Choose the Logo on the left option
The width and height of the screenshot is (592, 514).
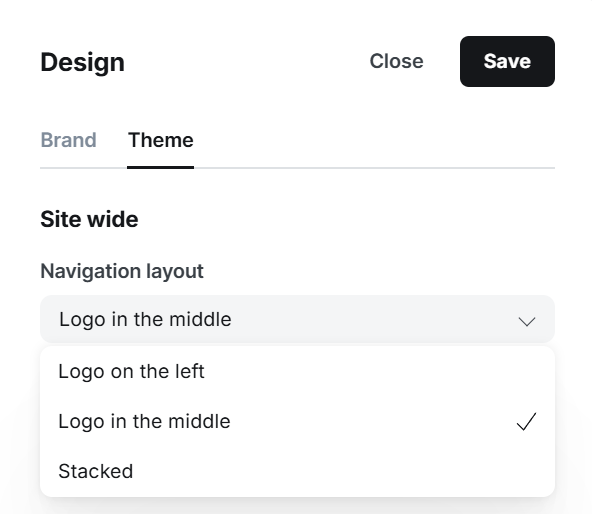[297, 372]
